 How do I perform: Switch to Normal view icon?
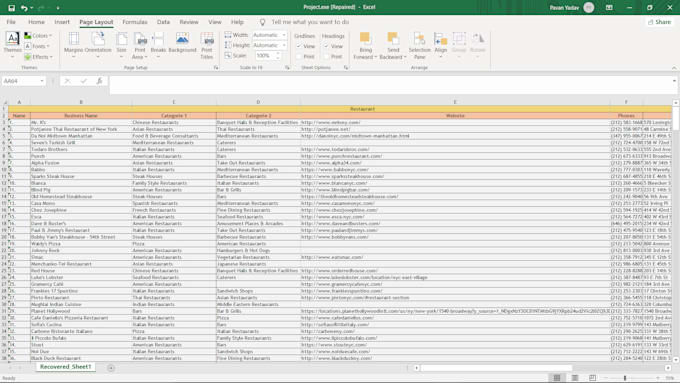tap(557, 378)
